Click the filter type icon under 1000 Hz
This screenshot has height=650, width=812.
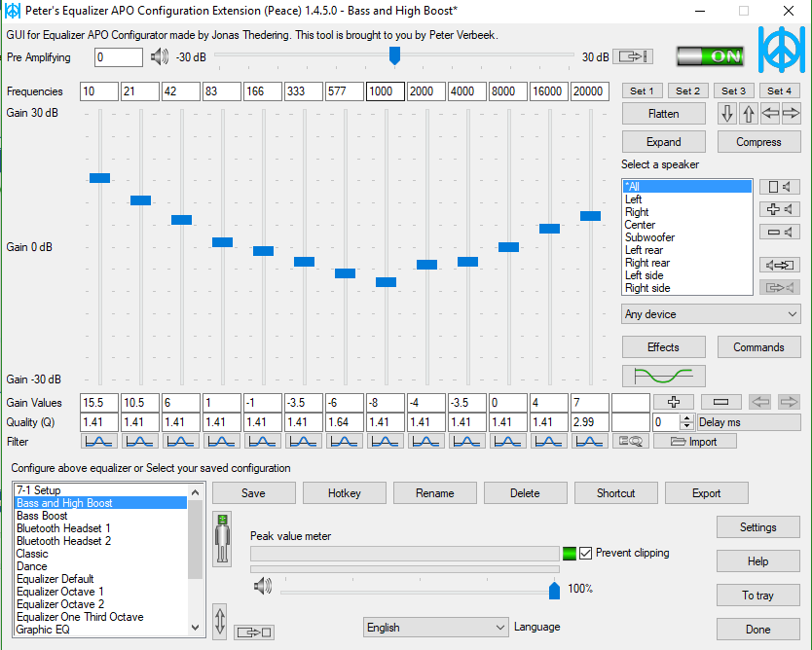(x=386, y=442)
